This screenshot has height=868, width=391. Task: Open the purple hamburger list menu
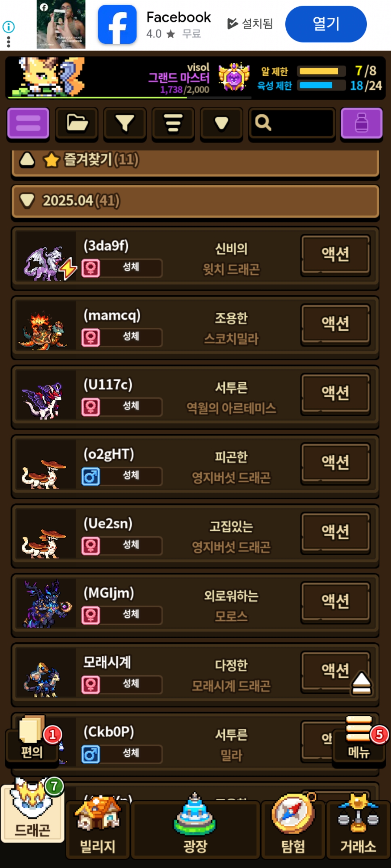28,123
